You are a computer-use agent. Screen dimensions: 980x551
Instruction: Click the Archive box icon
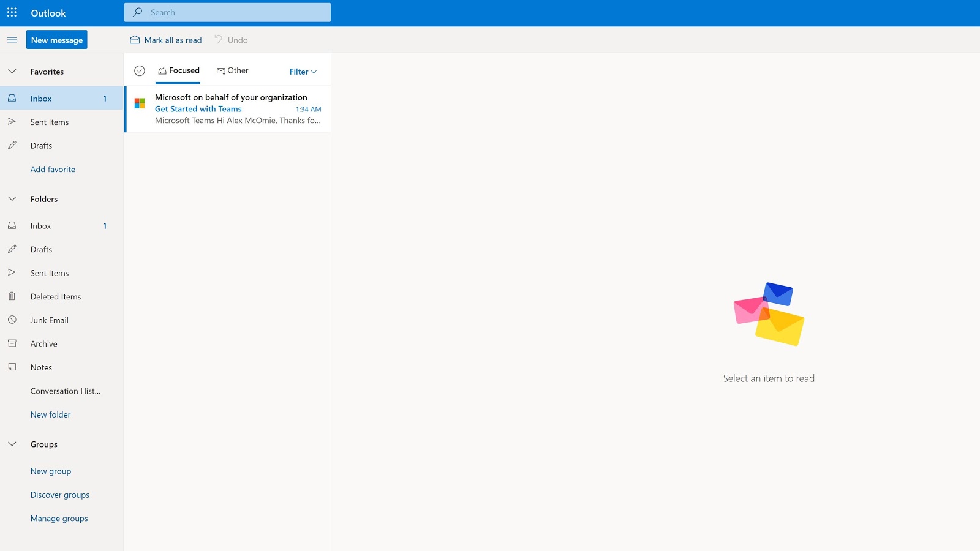point(12,343)
